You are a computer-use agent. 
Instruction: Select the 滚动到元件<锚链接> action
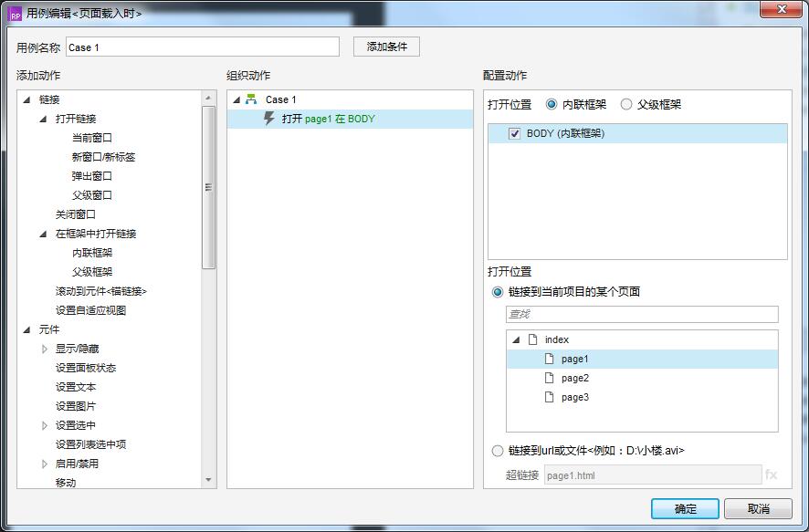[x=101, y=291]
